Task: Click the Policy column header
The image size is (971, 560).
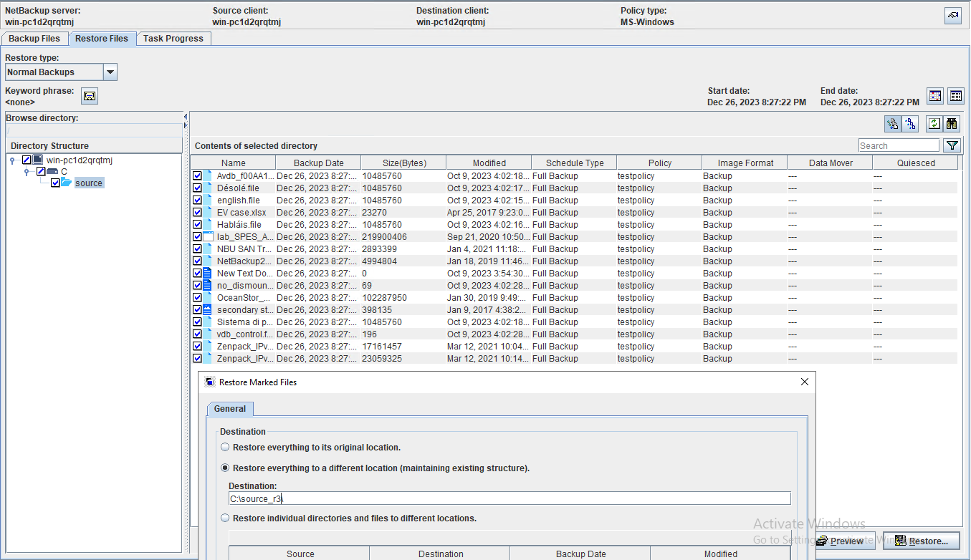Action: 659,163
